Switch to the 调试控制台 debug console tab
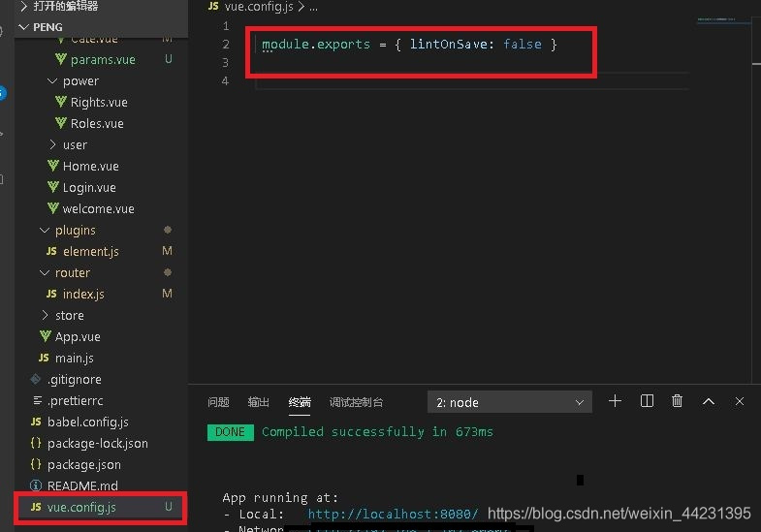Screen dimensions: 761x532 (x=356, y=402)
